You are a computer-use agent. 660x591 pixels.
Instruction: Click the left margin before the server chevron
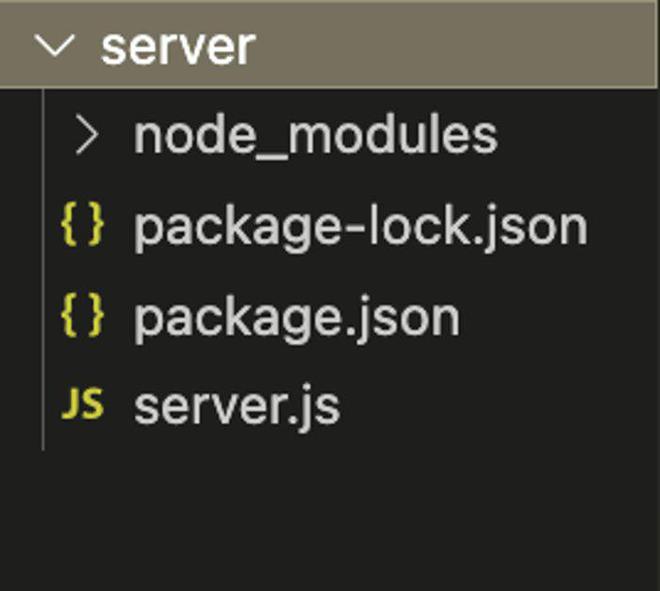[15, 46]
